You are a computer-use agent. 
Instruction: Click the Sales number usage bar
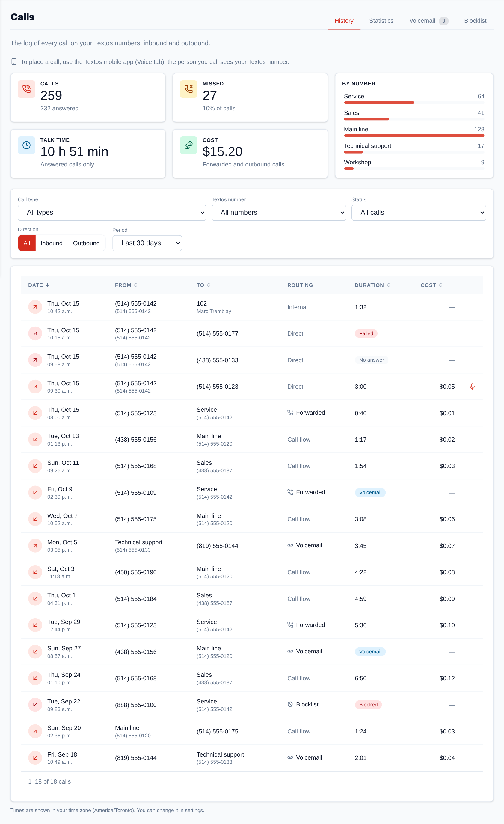(x=414, y=119)
